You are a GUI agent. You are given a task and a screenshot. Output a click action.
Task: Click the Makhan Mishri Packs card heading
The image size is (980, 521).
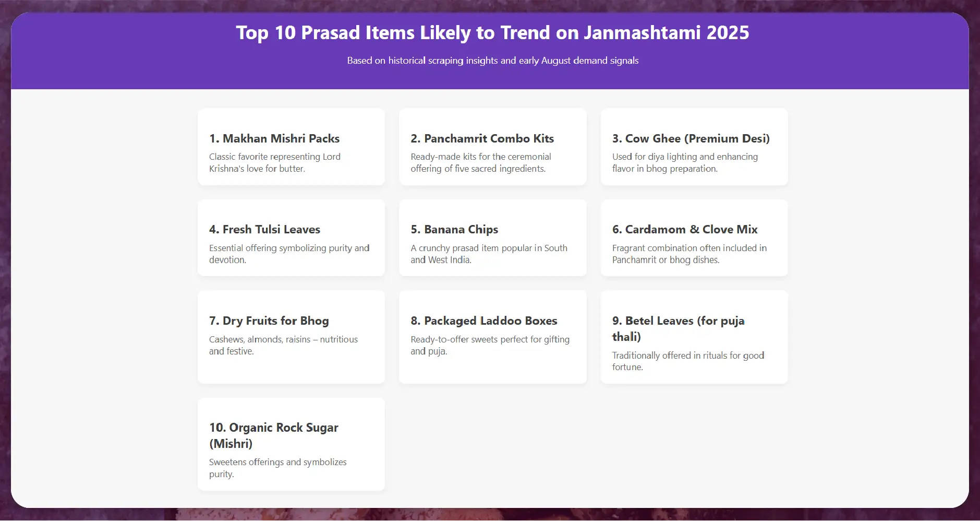coord(274,138)
